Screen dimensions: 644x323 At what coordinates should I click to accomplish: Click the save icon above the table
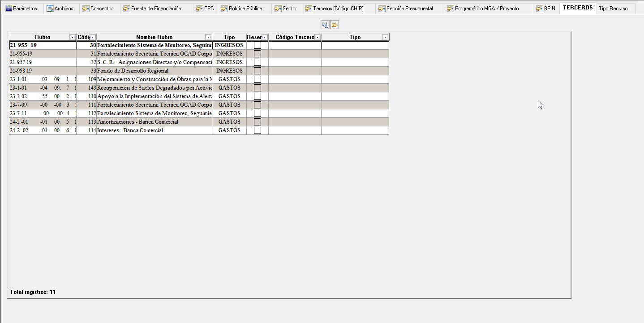tap(325, 25)
